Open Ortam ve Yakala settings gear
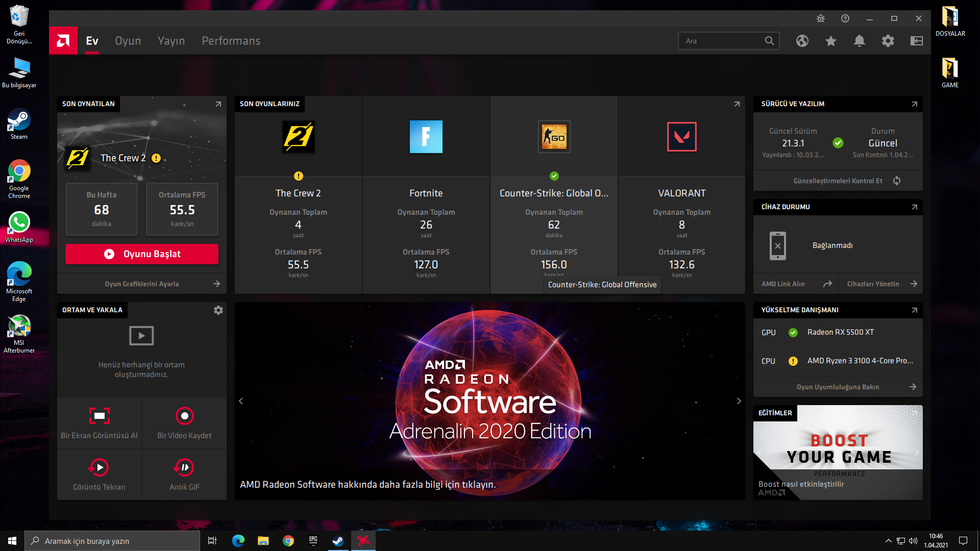 click(218, 310)
